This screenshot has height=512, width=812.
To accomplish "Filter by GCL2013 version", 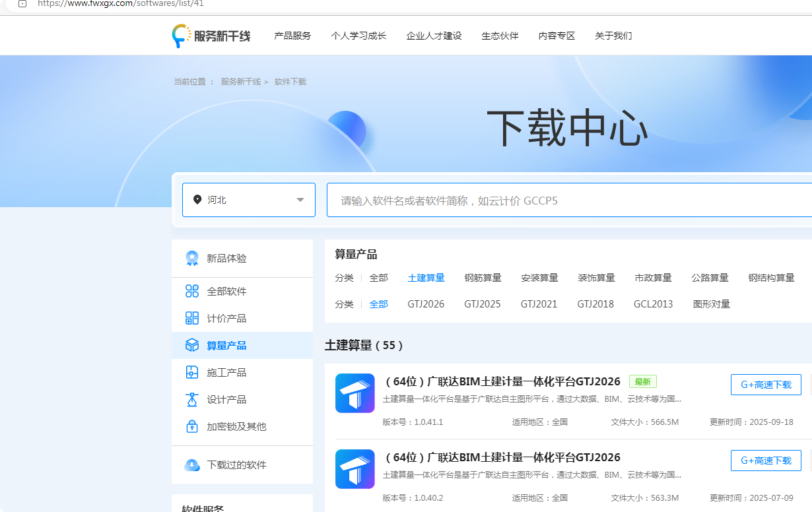I will point(654,304).
